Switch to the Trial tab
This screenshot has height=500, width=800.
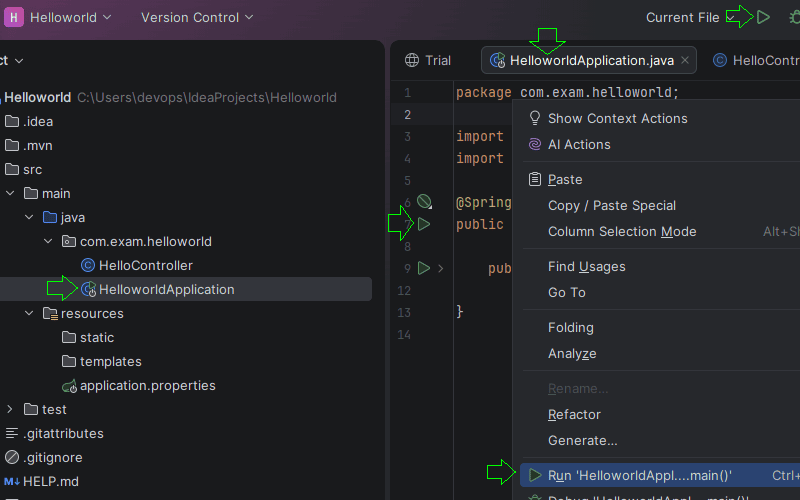428,60
